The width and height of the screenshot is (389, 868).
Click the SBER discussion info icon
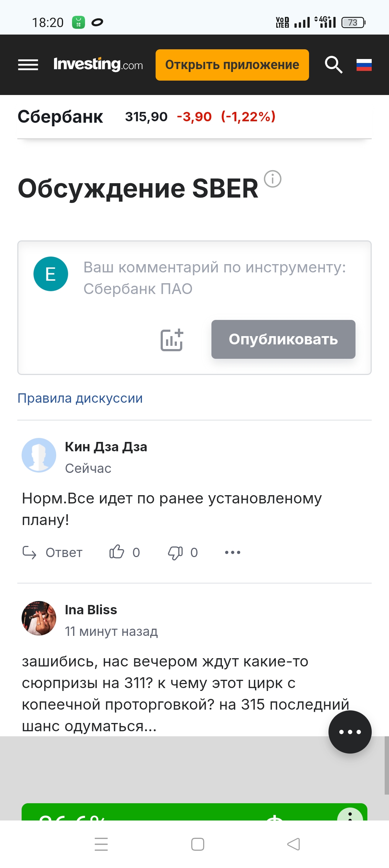(x=273, y=179)
